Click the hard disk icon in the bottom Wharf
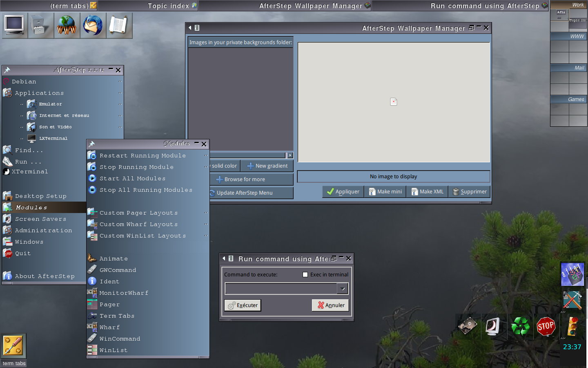This screenshot has height=368, width=588. click(x=468, y=326)
